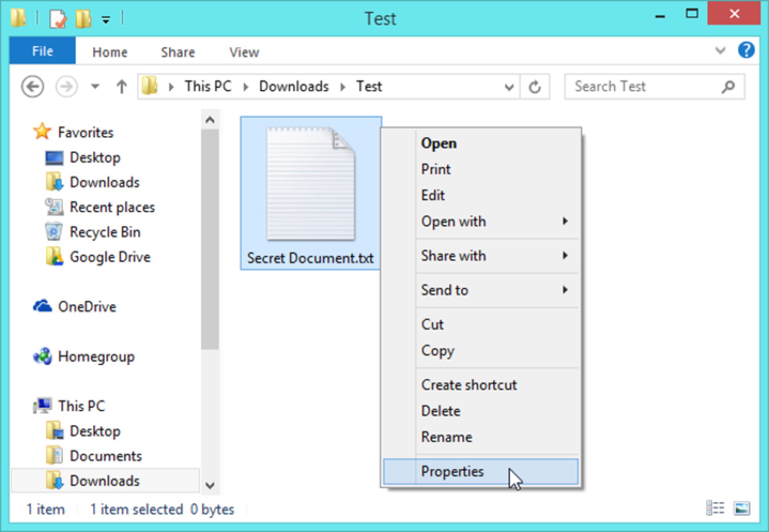Navigate up to the parent folder
Image resolution: width=769 pixels, height=532 pixels.
coord(121,86)
